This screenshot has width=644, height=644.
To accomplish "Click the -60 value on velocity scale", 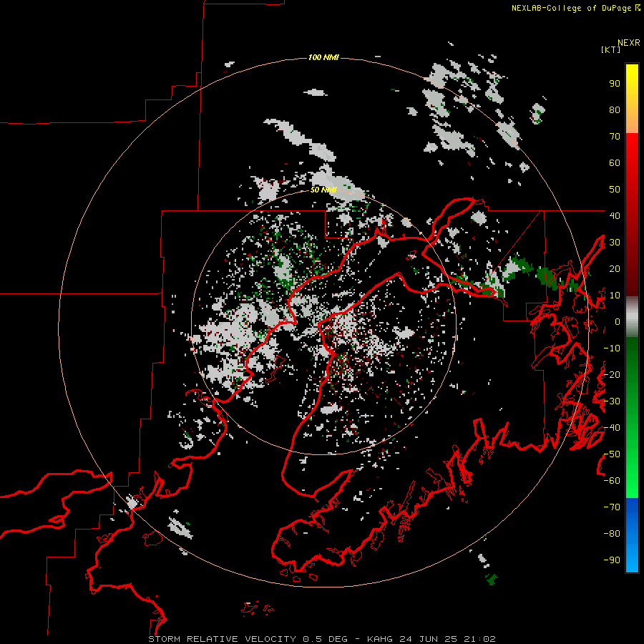I will pyautogui.click(x=612, y=481).
